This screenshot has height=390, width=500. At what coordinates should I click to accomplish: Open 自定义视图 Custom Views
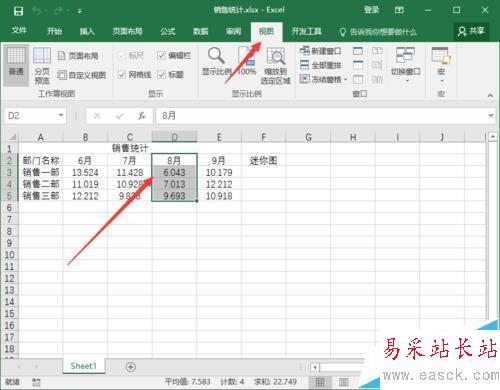82,75
